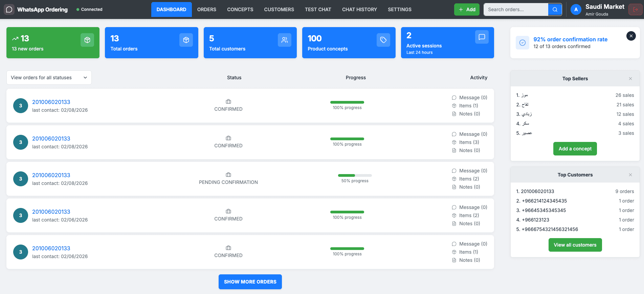
Task: Click the Activity column header
Action: coord(479,78)
